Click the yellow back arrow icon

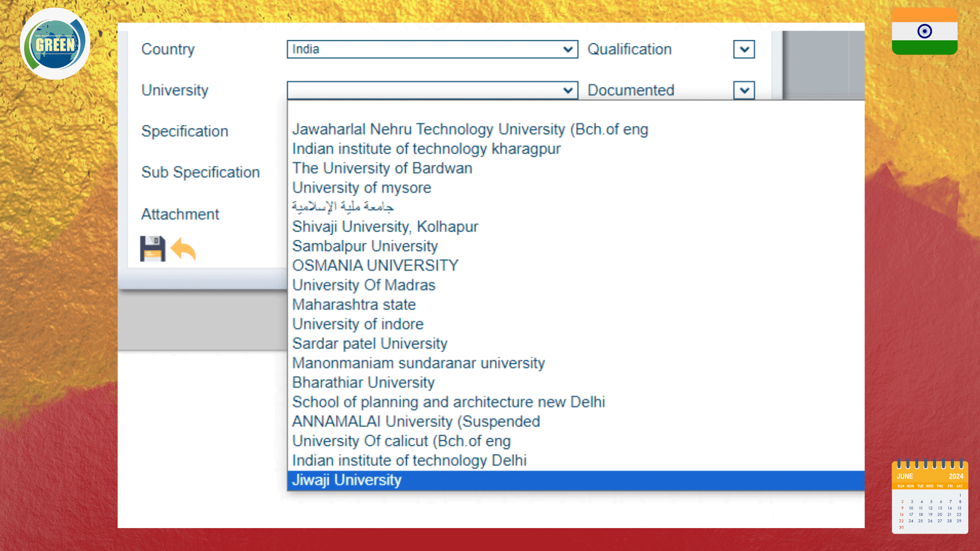[x=184, y=249]
